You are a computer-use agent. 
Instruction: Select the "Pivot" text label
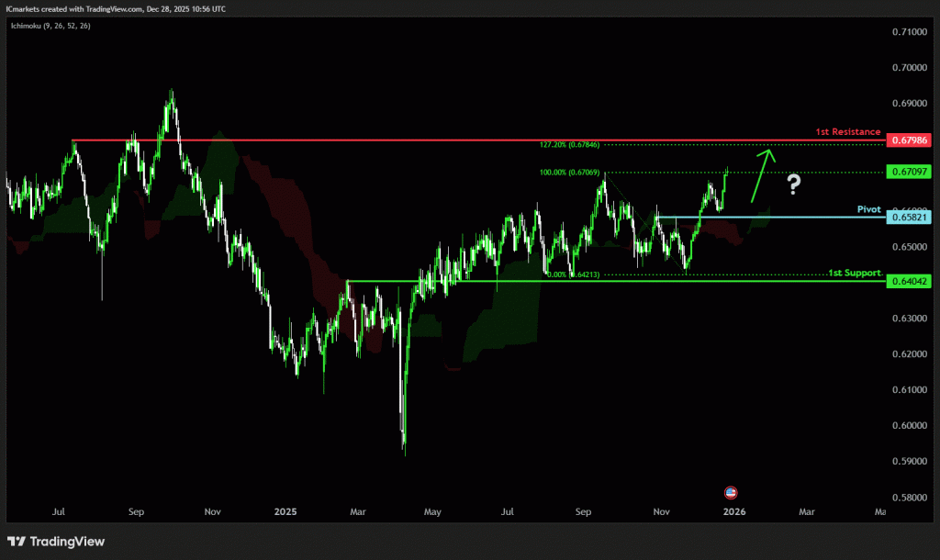click(x=868, y=209)
